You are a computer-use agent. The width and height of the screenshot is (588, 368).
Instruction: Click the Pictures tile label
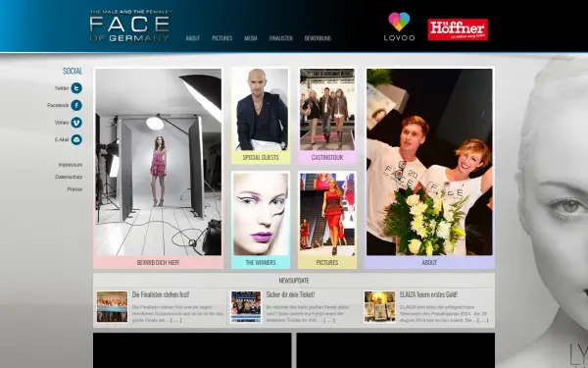click(x=327, y=262)
